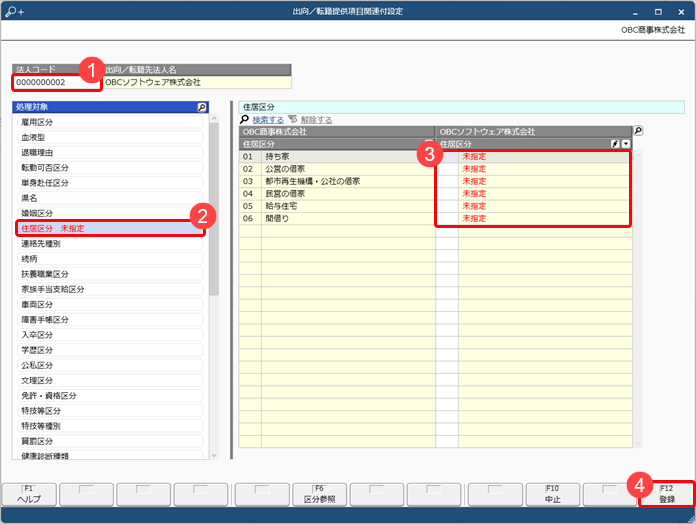
Task: Select 特技等区分 in the list
Action: click(x=110, y=410)
